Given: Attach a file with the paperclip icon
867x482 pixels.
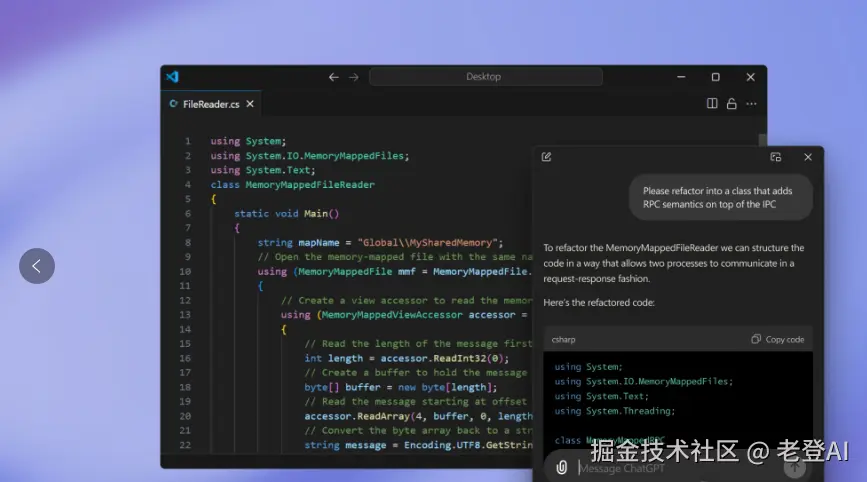Looking at the screenshot, I should tap(561, 468).
